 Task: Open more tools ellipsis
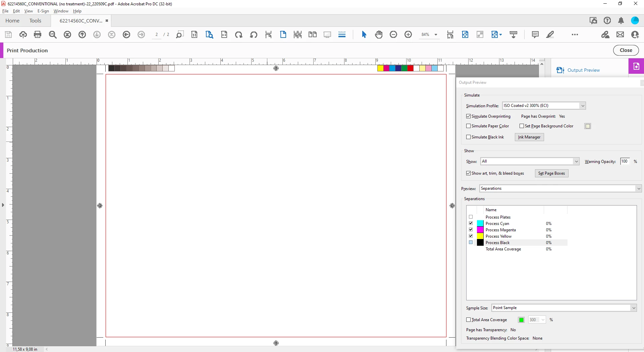pos(575,35)
